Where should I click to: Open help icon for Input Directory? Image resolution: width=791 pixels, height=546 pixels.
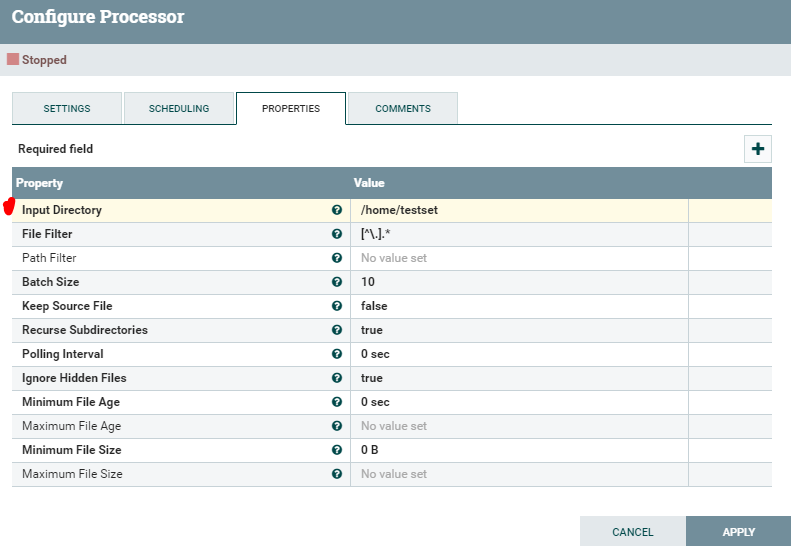(x=337, y=210)
